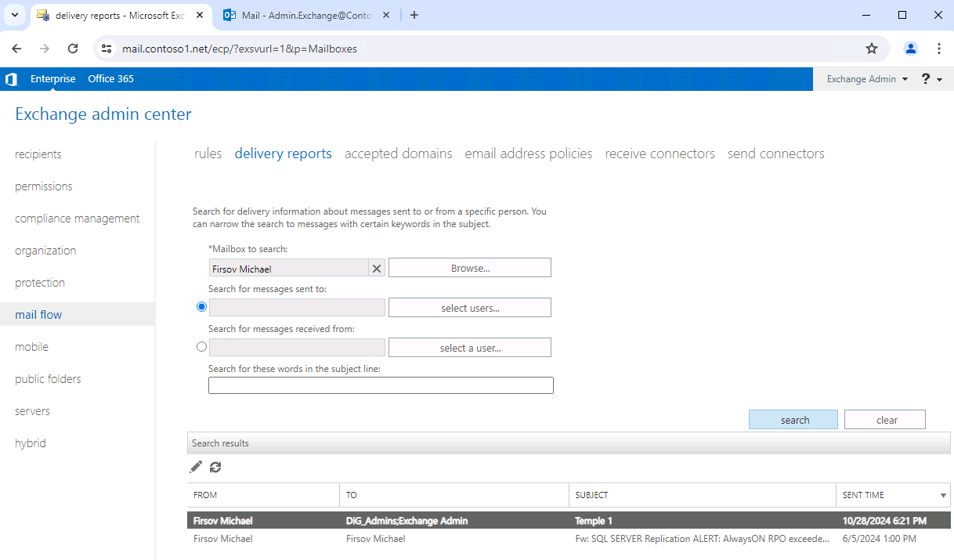Image resolution: width=954 pixels, height=560 pixels.
Task: Switch to the accepted domains tab
Action: pyautogui.click(x=399, y=154)
